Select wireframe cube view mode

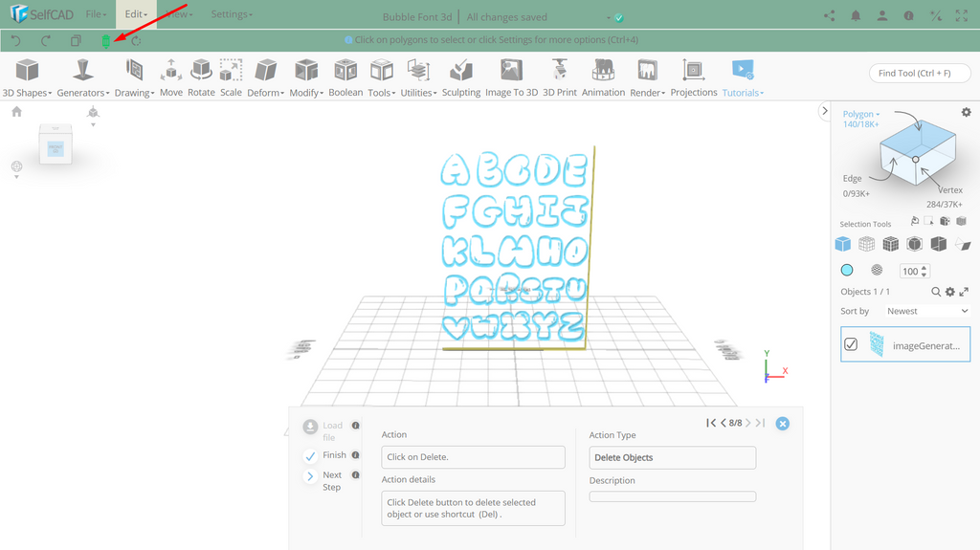866,244
